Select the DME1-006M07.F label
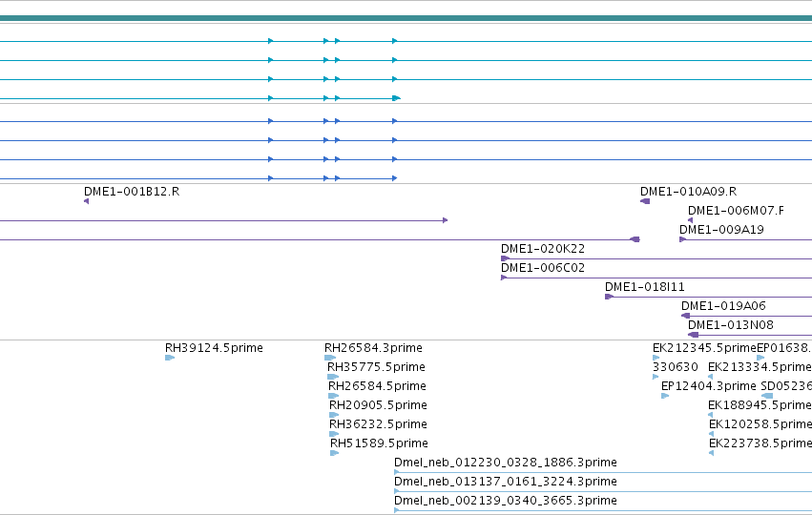 (736, 211)
